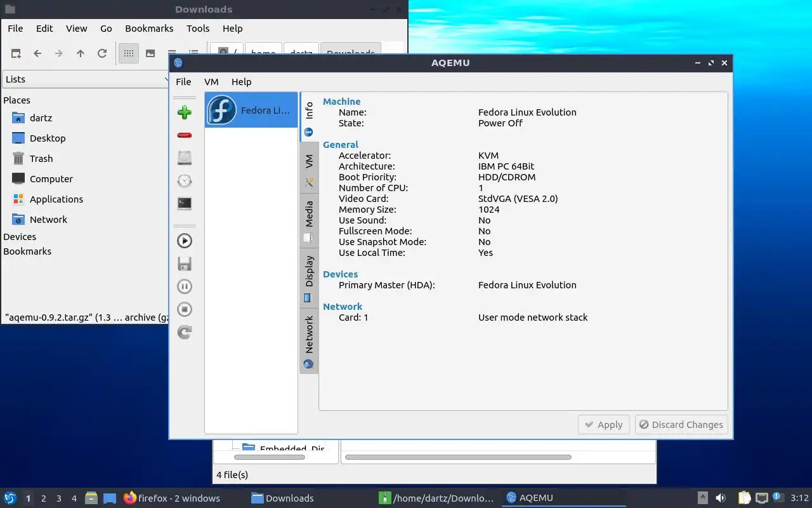Select the Fedora Linux VM in the list
The width and height of the screenshot is (812, 508).
251,110
